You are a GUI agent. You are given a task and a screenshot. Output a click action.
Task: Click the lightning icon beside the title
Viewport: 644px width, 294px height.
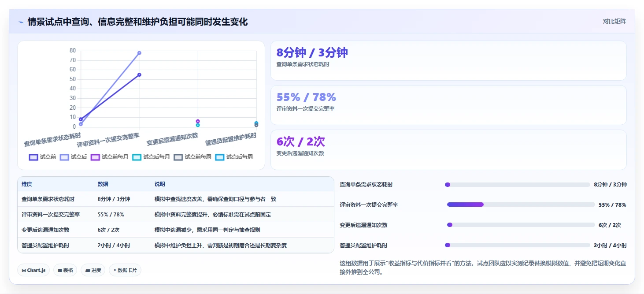[21, 22]
